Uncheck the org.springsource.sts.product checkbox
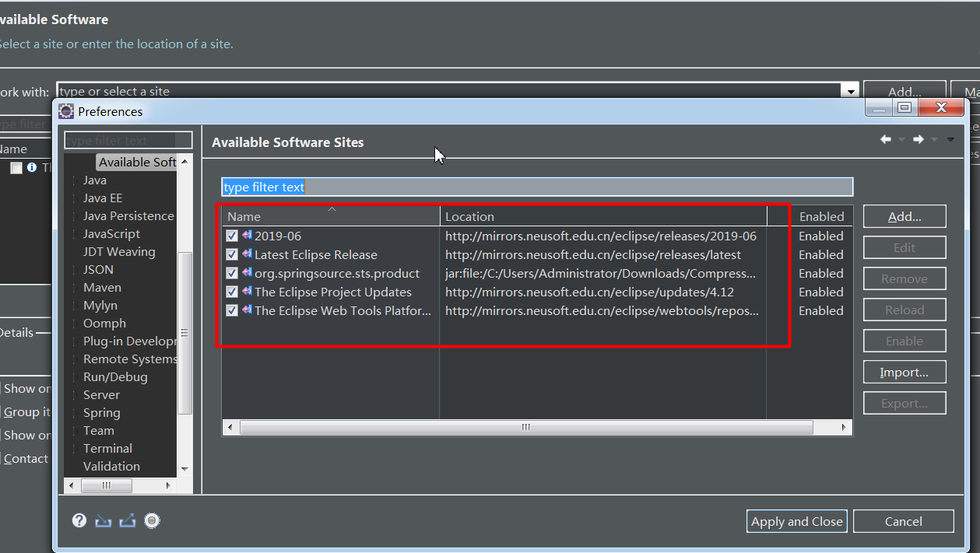 [231, 273]
